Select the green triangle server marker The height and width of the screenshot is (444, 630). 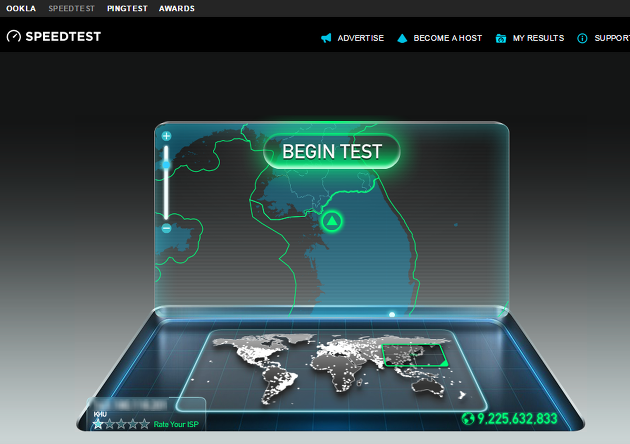[332, 221]
